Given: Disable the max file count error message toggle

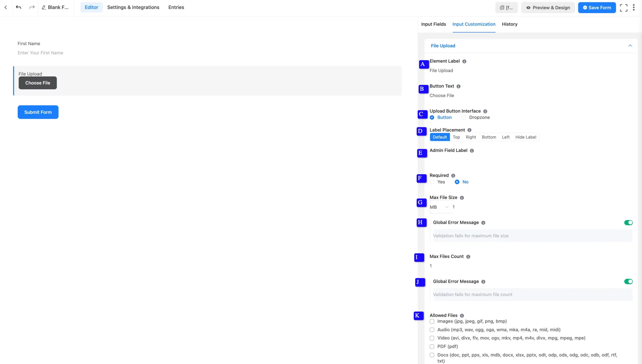Looking at the screenshot, I should tap(628, 282).
